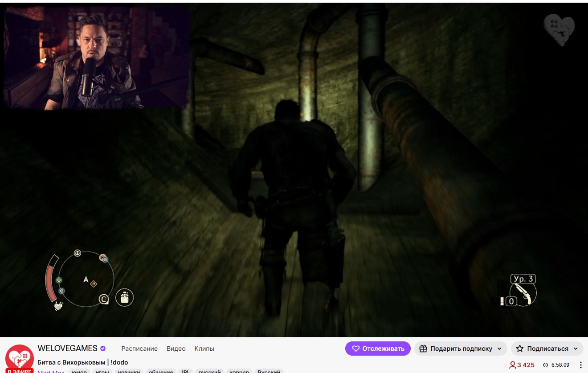Click the shotgun shell ammo icon
The width and height of the screenshot is (588, 373).
pos(502,301)
